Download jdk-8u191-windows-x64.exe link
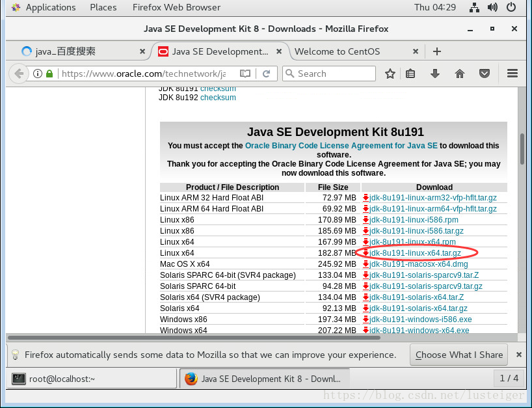The height and width of the screenshot is (408, 532). click(x=419, y=330)
